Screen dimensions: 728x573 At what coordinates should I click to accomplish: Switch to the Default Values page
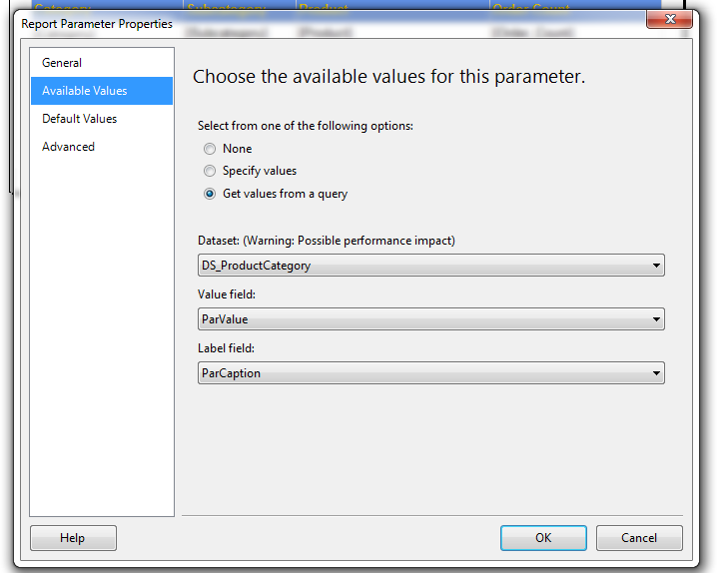pos(79,119)
